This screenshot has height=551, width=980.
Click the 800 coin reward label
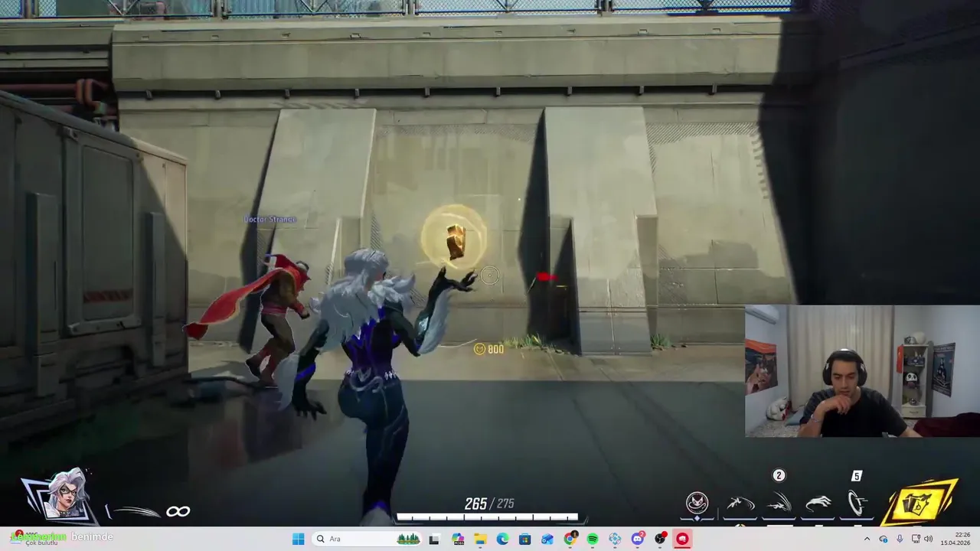click(x=488, y=349)
